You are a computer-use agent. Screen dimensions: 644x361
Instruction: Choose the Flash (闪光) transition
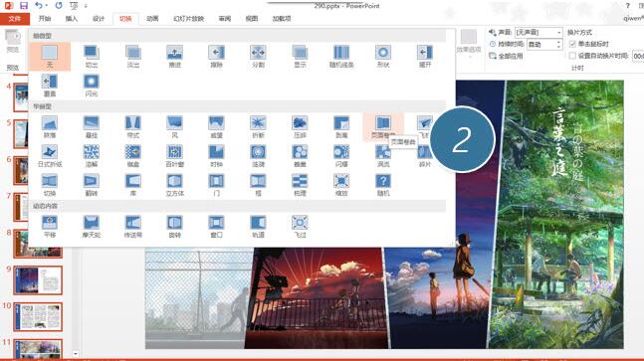pos(92,86)
